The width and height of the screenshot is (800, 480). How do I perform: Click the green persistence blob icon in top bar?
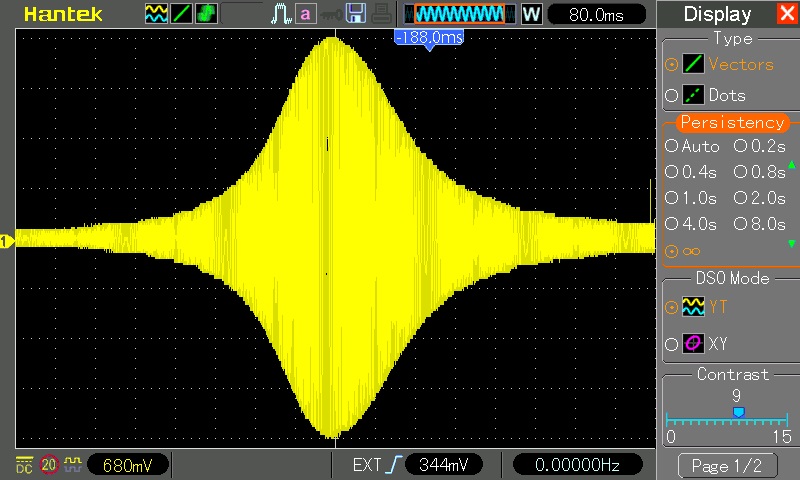[x=205, y=14]
